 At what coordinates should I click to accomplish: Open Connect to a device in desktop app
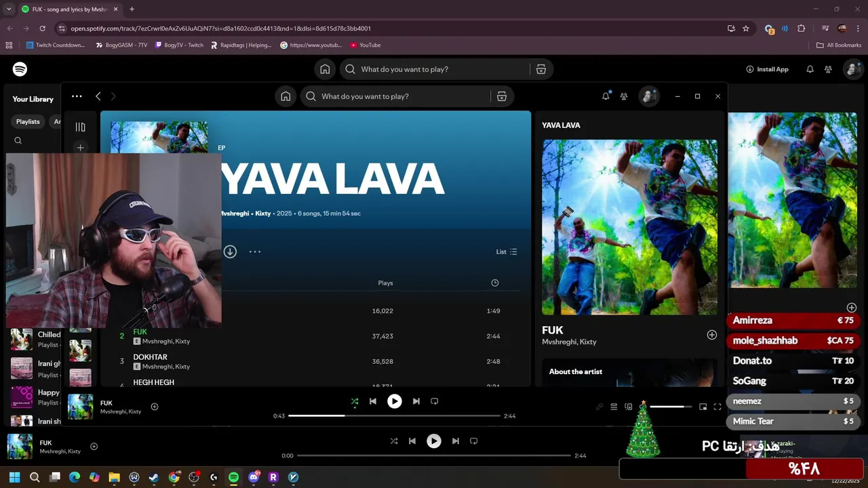pos(629,407)
